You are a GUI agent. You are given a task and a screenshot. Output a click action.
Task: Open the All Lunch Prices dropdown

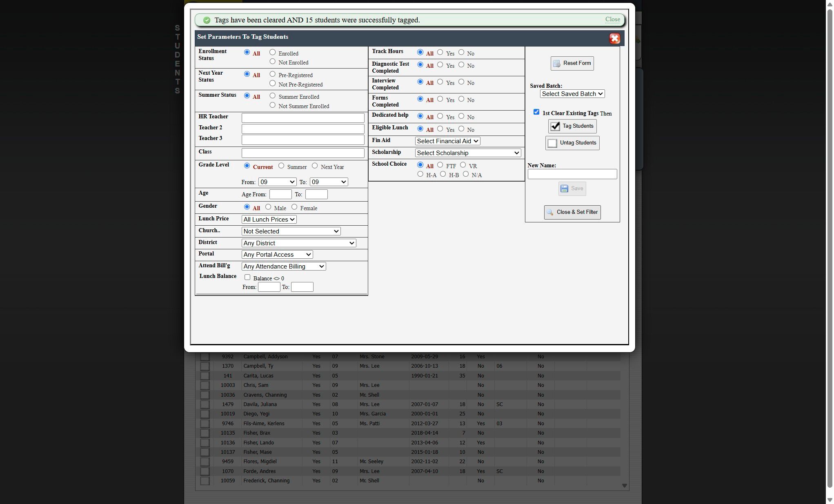click(x=269, y=220)
